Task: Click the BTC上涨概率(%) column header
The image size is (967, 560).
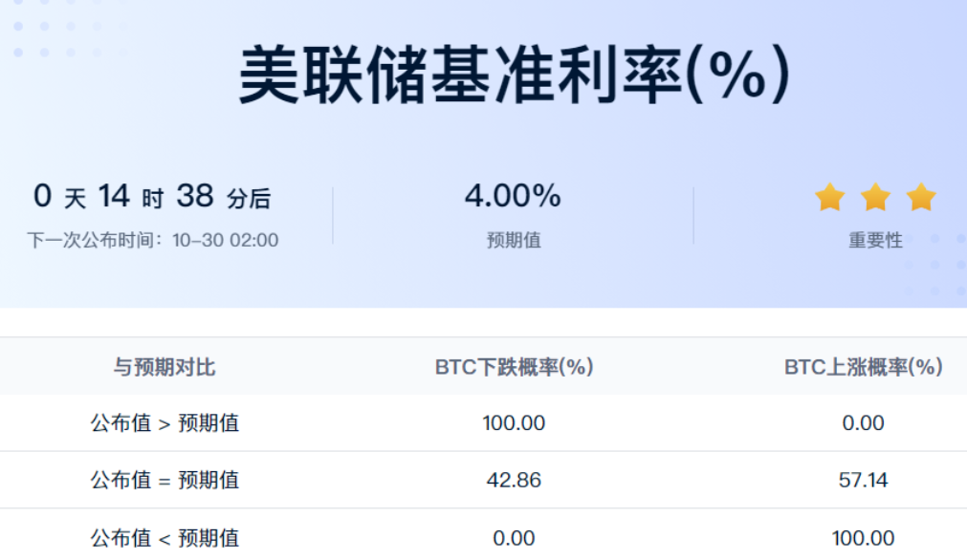Action: [x=863, y=367]
